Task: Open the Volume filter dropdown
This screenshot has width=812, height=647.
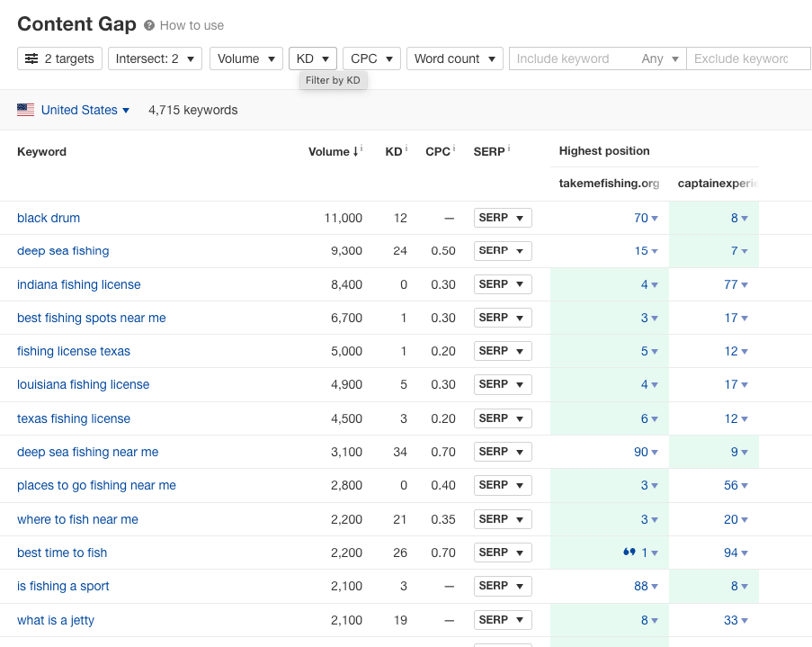Action: coord(246,58)
